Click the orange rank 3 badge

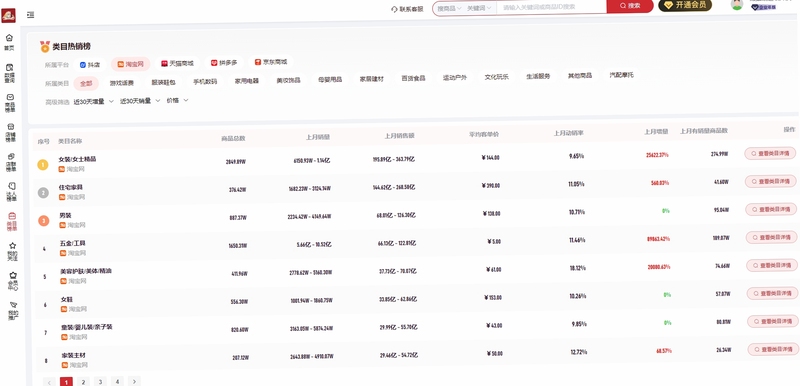click(44, 220)
